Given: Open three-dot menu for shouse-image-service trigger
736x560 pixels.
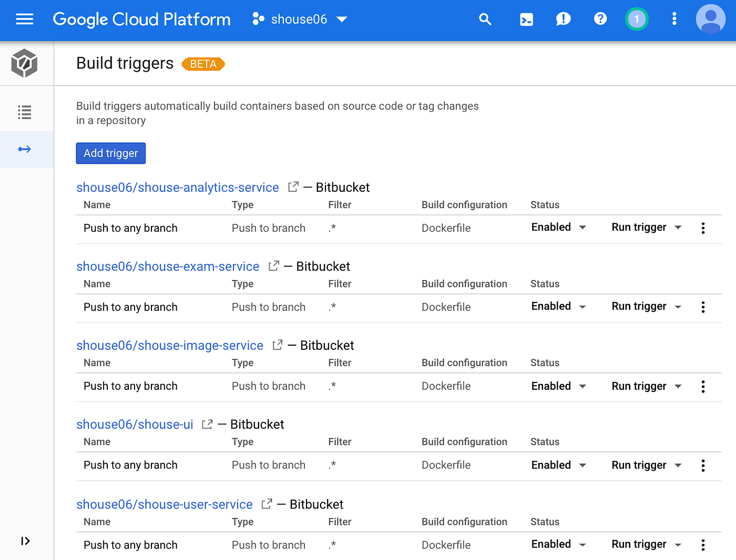Looking at the screenshot, I should click(x=703, y=387).
